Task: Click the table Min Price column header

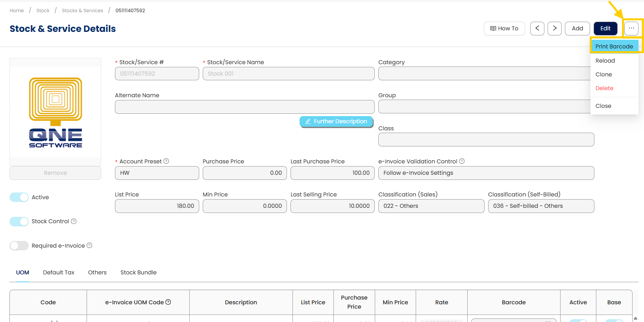Action: point(395,302)
